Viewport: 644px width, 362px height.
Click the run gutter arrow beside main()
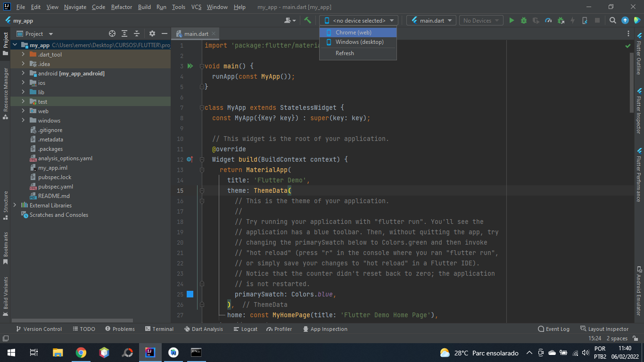click(190, 66)
